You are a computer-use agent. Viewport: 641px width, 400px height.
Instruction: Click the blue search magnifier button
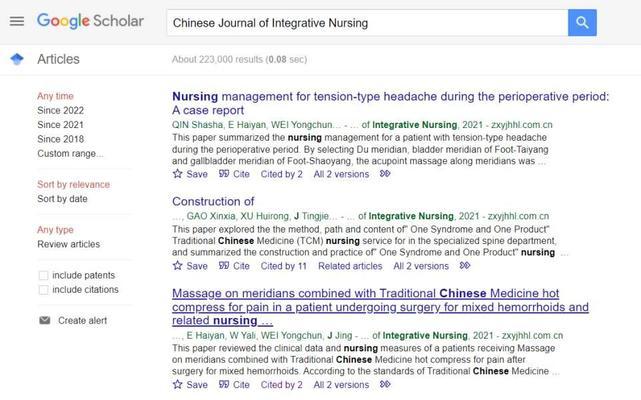[582, 22]
